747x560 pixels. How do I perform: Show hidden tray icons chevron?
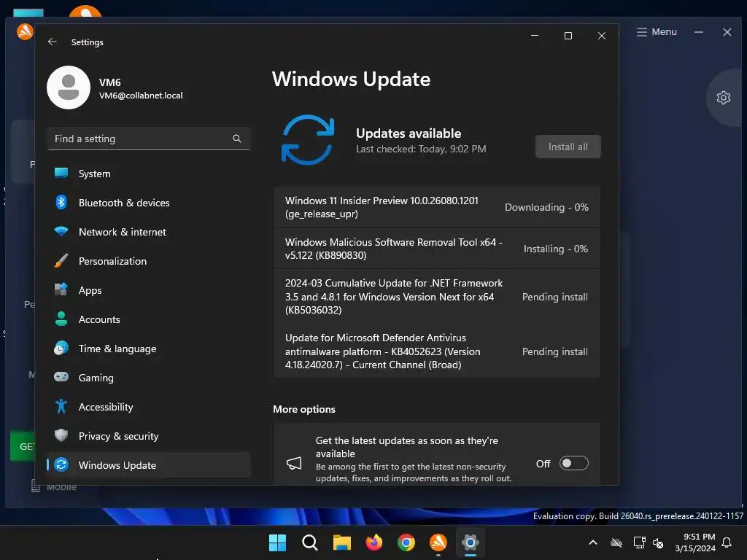point(592,542)
